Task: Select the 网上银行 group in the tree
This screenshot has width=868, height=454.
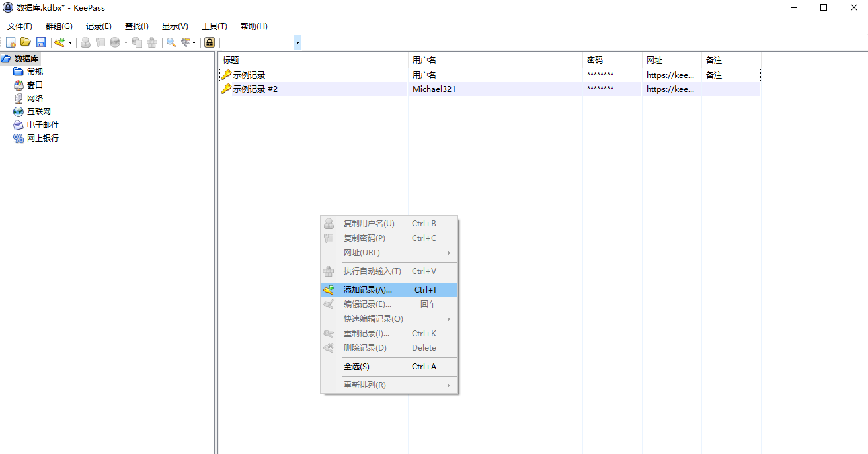Action: [x=43, y=138]
